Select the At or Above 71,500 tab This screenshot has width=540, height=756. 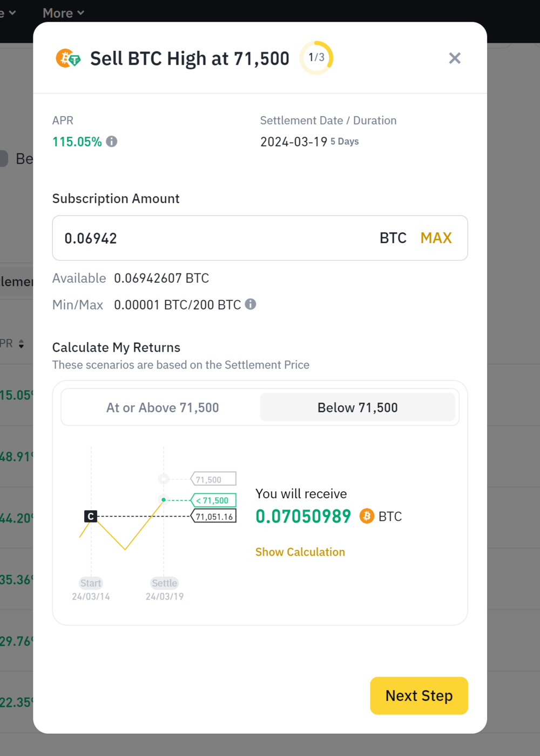[162, 407]
